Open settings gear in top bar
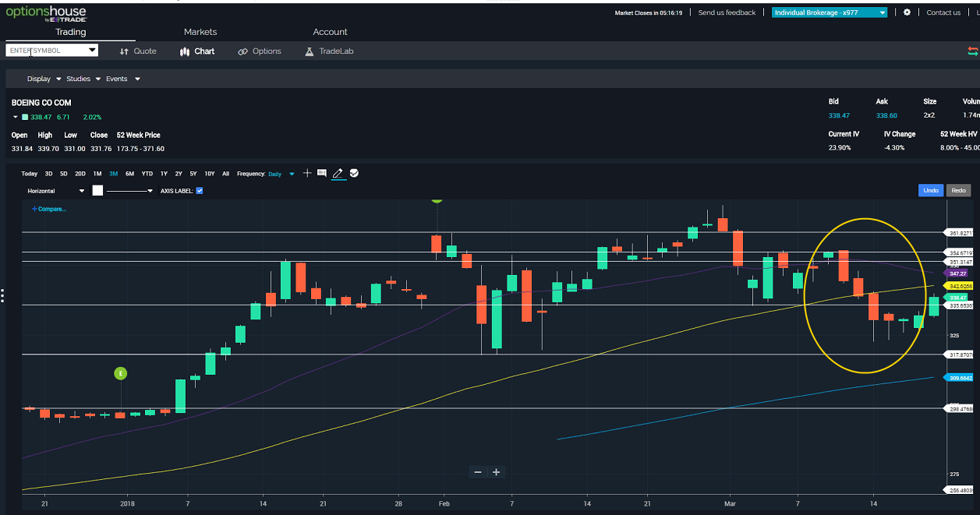Viewport: 980px width, 515px height. pyautogui.click(x=907, y=12)
